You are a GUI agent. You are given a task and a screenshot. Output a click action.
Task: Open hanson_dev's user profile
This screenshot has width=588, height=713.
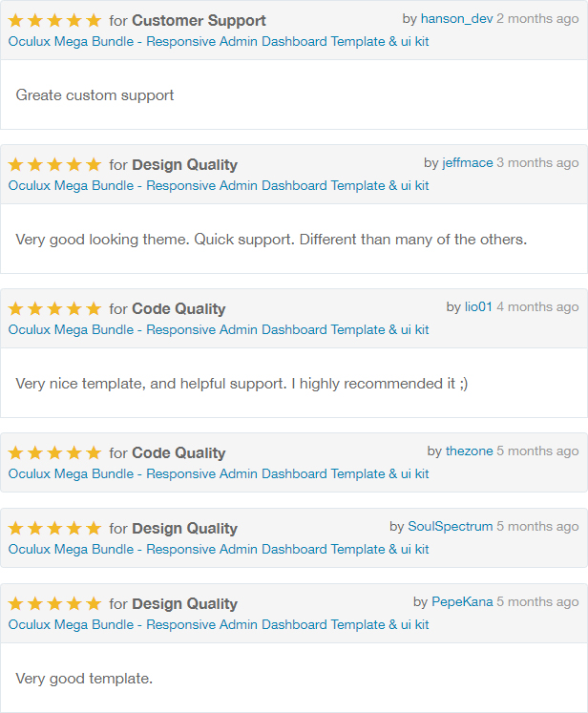click(x=456, y=19)
